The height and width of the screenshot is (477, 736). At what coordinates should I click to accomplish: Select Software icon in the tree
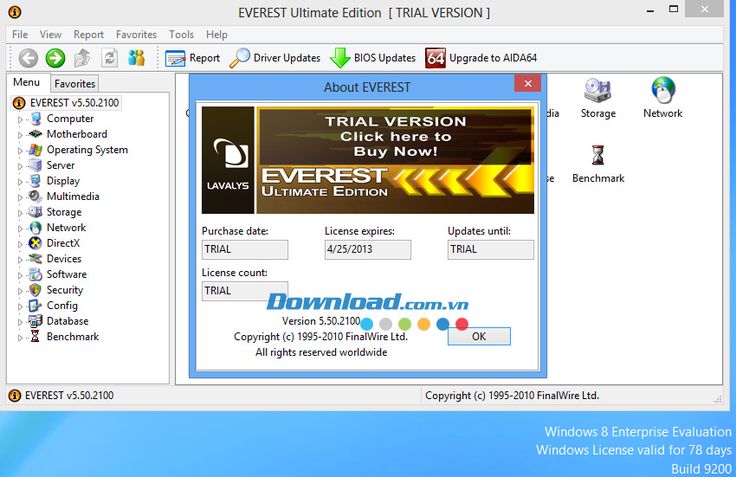coord(36,274)
